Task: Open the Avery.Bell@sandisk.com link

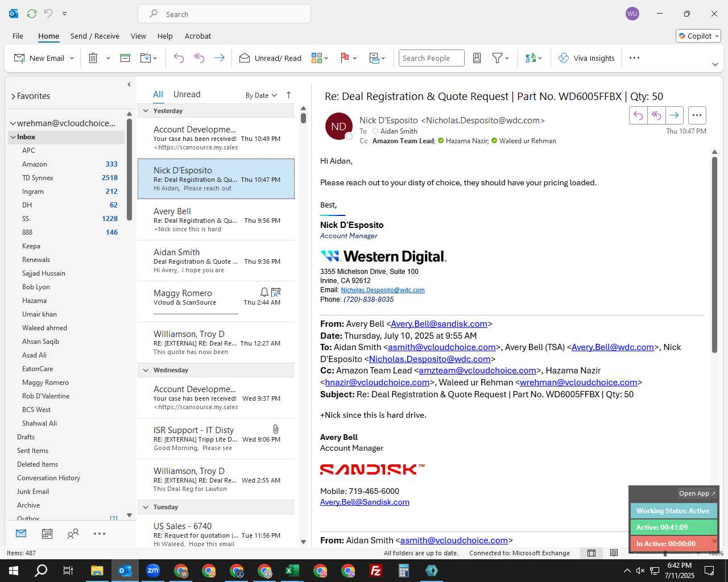Action: point(439,324)
